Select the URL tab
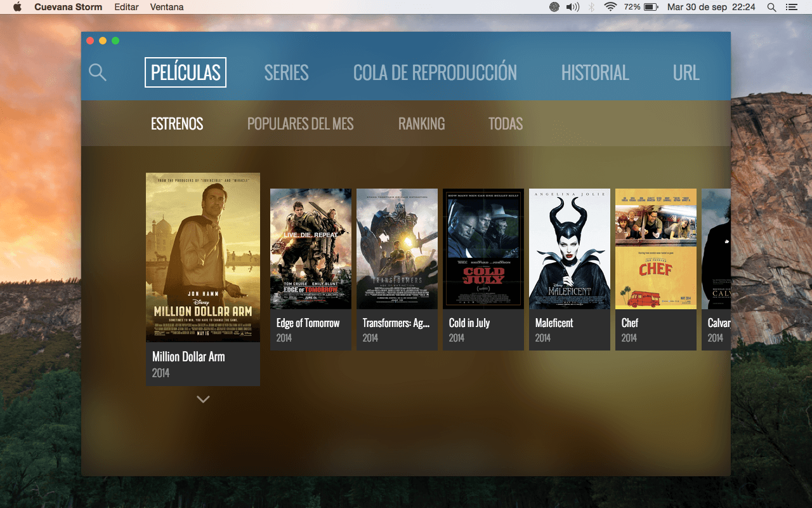The width and height of the screenshot is (812, 508). pos(686,73)
